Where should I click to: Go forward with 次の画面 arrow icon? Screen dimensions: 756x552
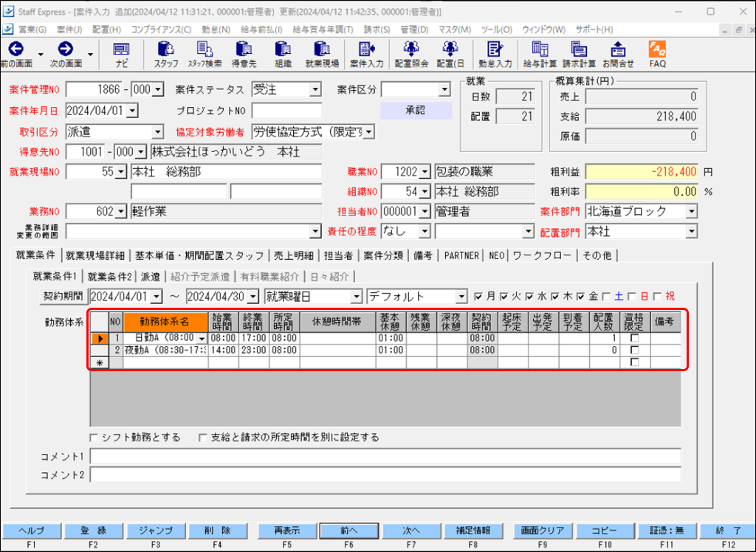point(66,49)
